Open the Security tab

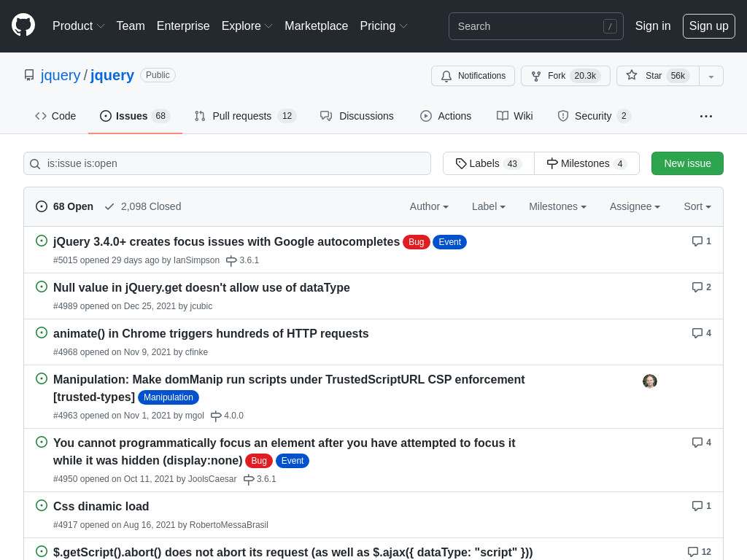pos(594,116)
